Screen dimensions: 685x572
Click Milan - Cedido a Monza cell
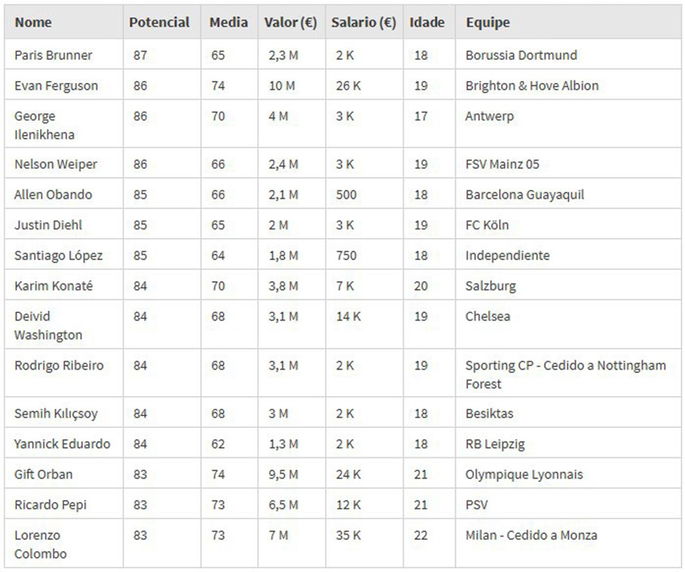(x=531, y=535)
